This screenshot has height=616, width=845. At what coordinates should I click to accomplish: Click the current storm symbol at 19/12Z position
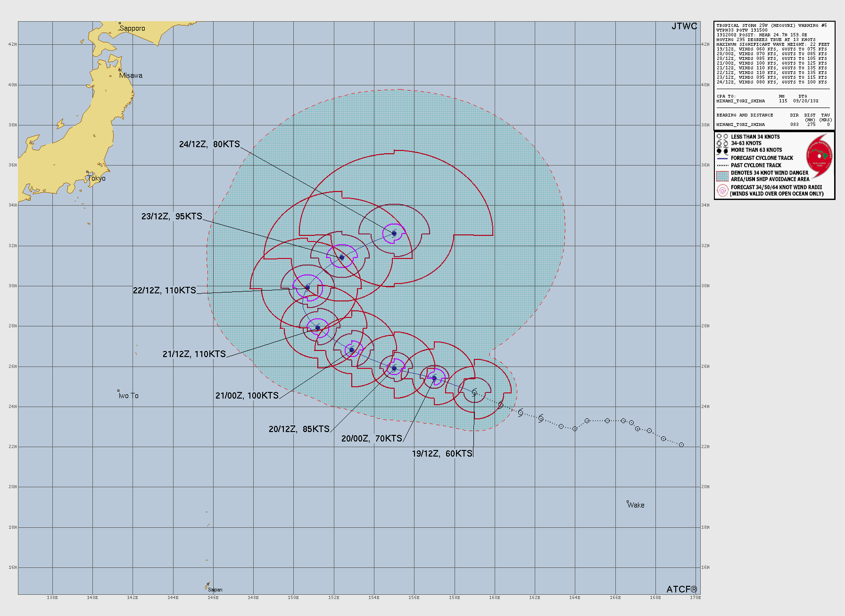[474, 392]
